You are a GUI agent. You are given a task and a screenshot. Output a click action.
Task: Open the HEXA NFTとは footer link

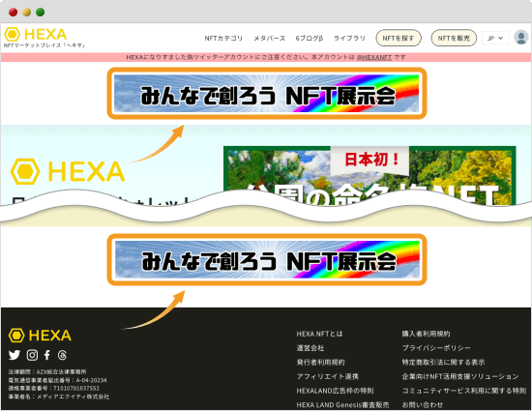(319, 334)
